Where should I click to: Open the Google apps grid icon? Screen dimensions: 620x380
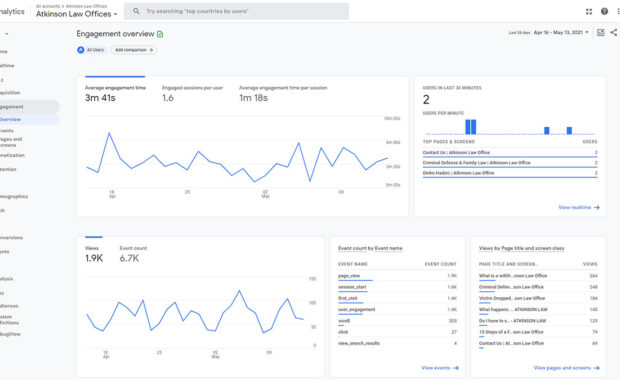589,11
